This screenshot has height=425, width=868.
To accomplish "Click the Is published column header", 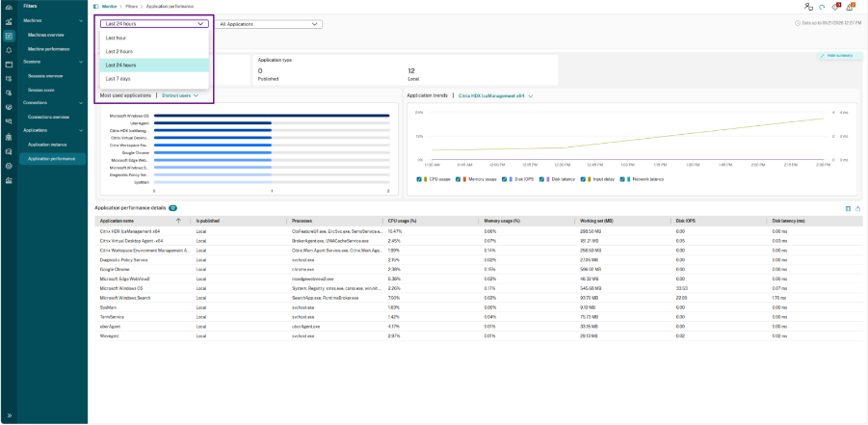I will click(x=207, y=221).
